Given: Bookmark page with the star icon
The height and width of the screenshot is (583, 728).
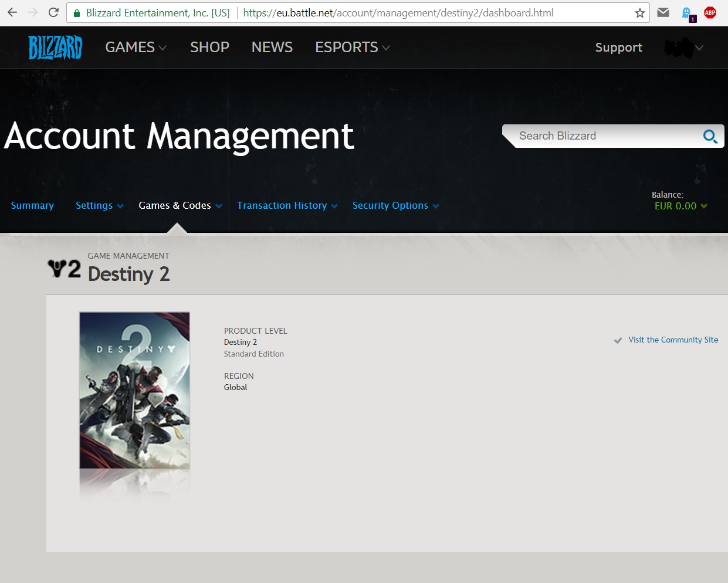Looking at the screenshot, I should click(639, 13).
